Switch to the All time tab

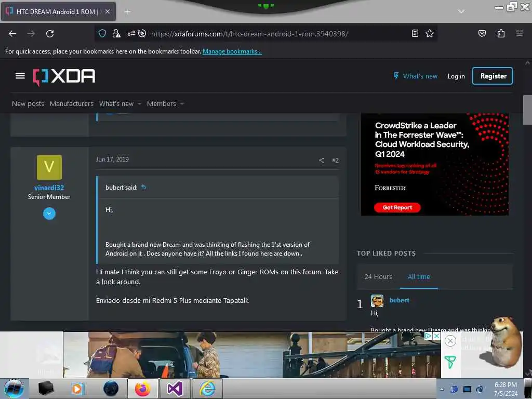pyautogui.click(x=419, y=277)
